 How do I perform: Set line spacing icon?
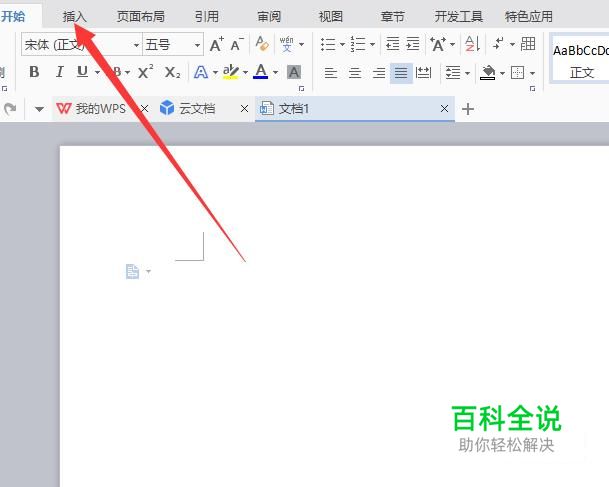coord(453,73)
